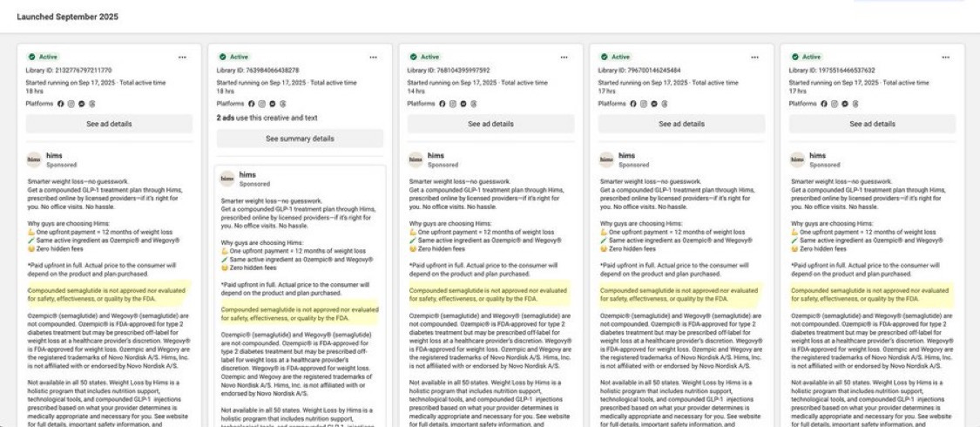
Task: Click the 'Launched September 2025' heading
Action: pyautogui.click(x=67, y=17)
